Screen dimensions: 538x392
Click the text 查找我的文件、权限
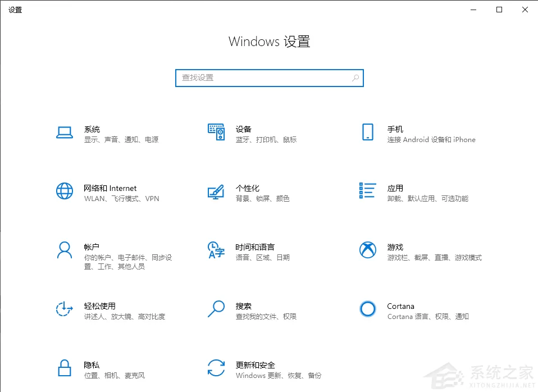(x=266, y=317)
